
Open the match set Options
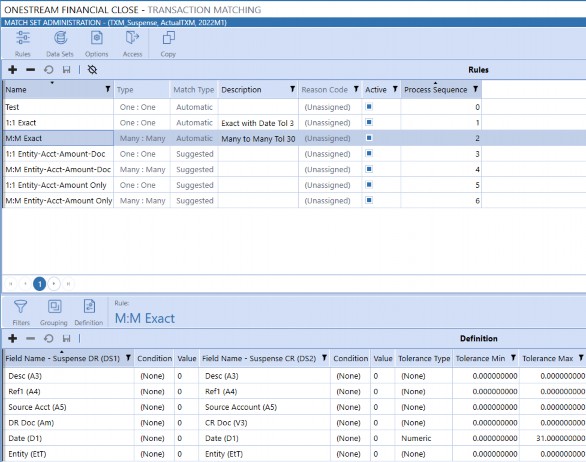tap(96, 44)
